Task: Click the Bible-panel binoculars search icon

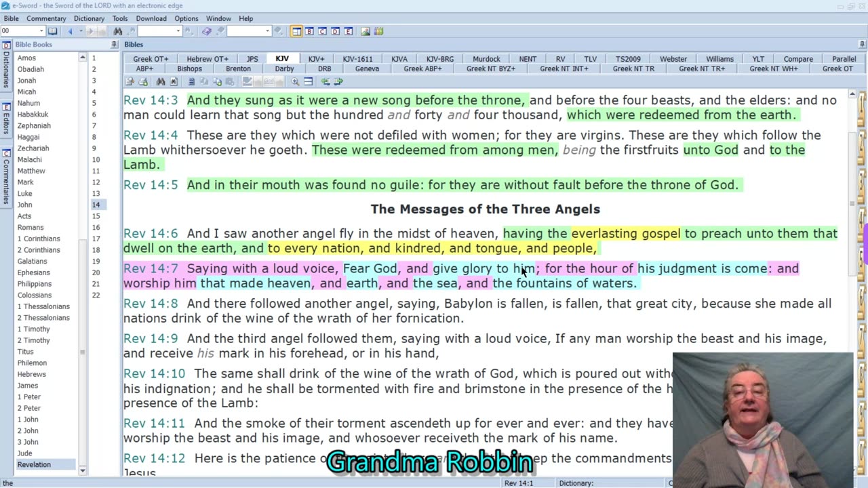Action: point(161,81)
